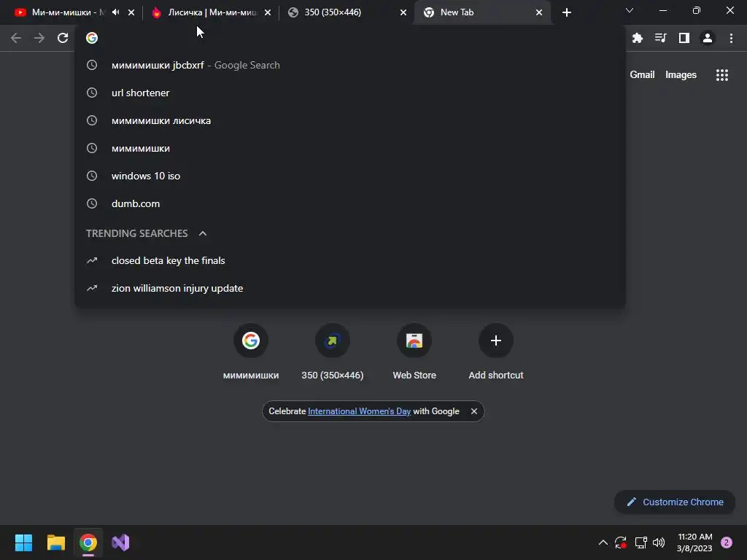Open Visual Studio from the taskbar
Screen dimensions: 747x560
coord(120,542)
